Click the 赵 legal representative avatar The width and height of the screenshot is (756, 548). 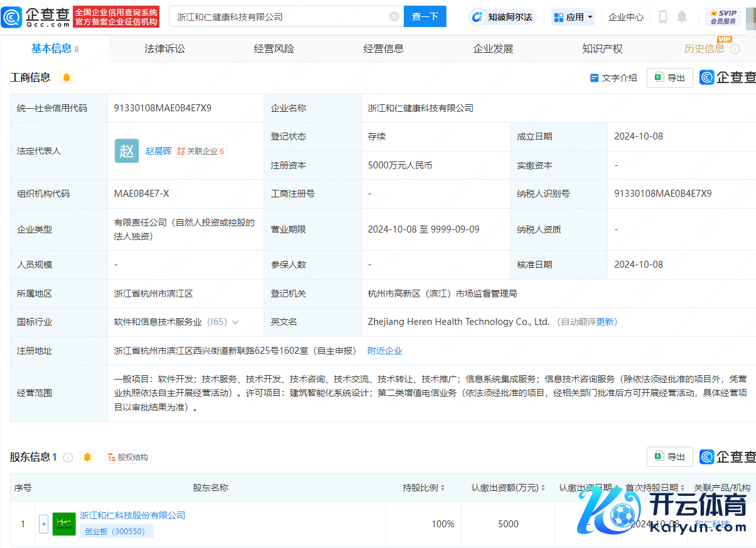[126, 151]
